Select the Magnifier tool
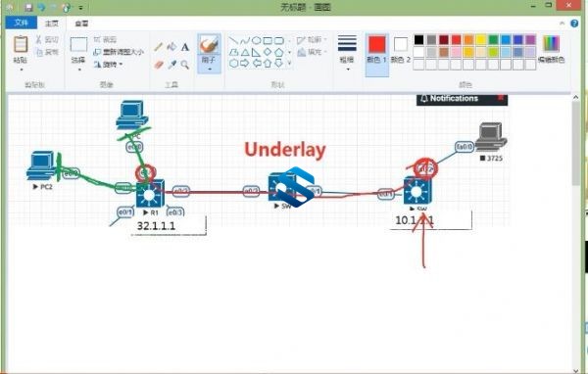Screen dimensions: 588x374 185,65
